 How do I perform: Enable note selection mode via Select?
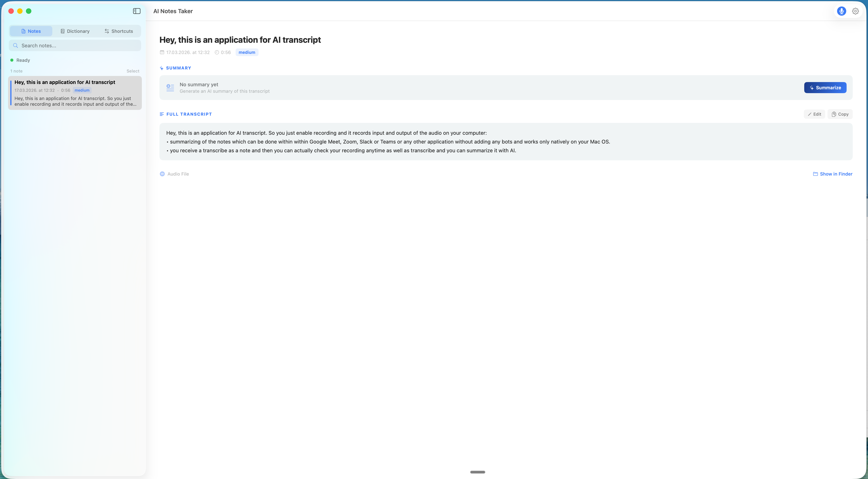tap(133, 71)
